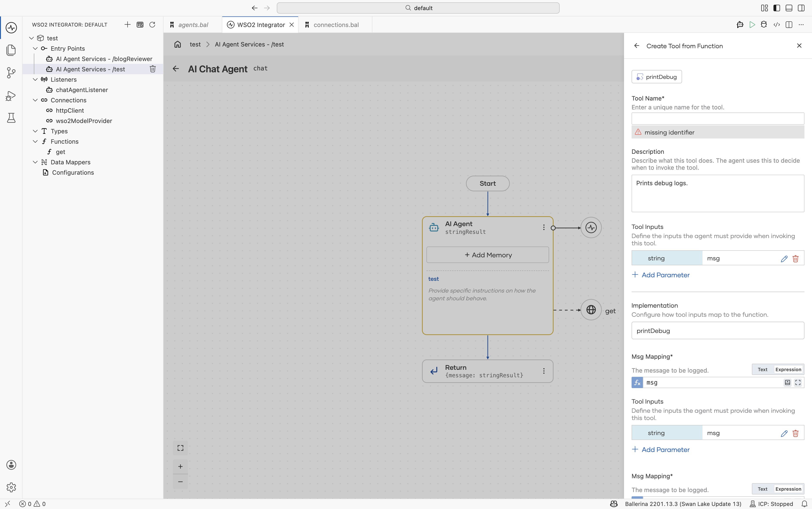
Task: Click the printDebug function chip
Action: 656,77
